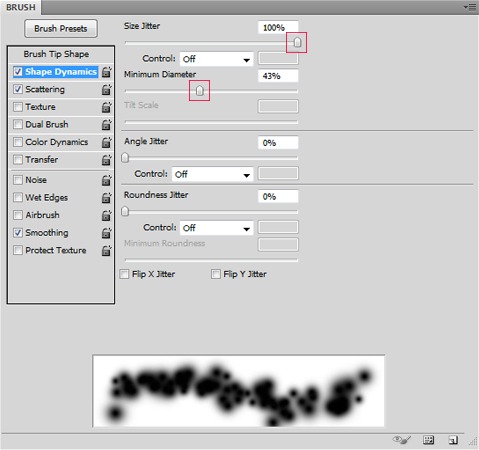Open Angle Jitter Control dropdown
Screen dimensions: 479x450
[x=212, y=174]
